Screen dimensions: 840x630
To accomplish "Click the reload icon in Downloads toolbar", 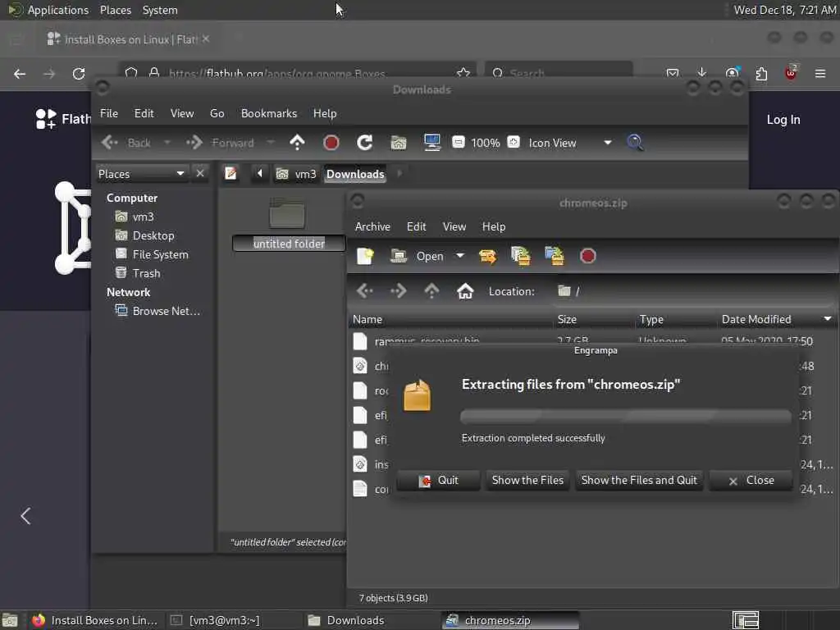I will click(x=365, y=143).
